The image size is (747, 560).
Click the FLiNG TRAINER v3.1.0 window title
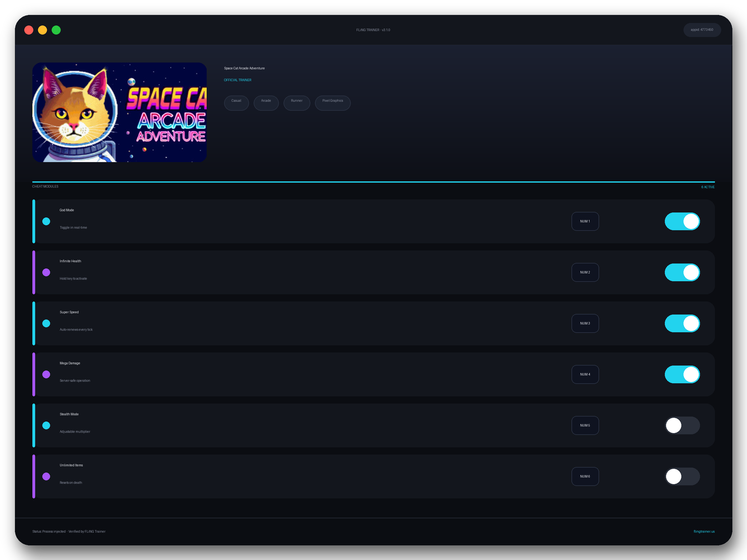[x=373, y=30]
